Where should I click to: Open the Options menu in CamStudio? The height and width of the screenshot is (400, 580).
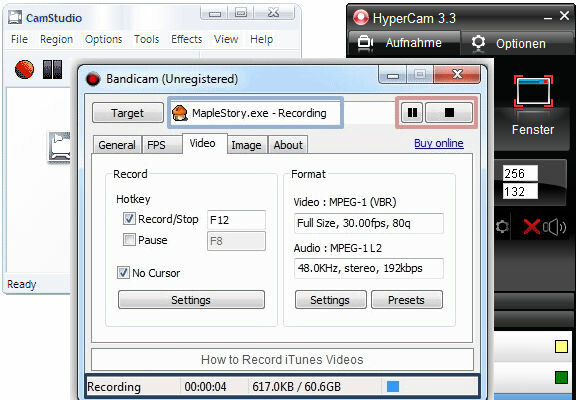coord(103,40)
